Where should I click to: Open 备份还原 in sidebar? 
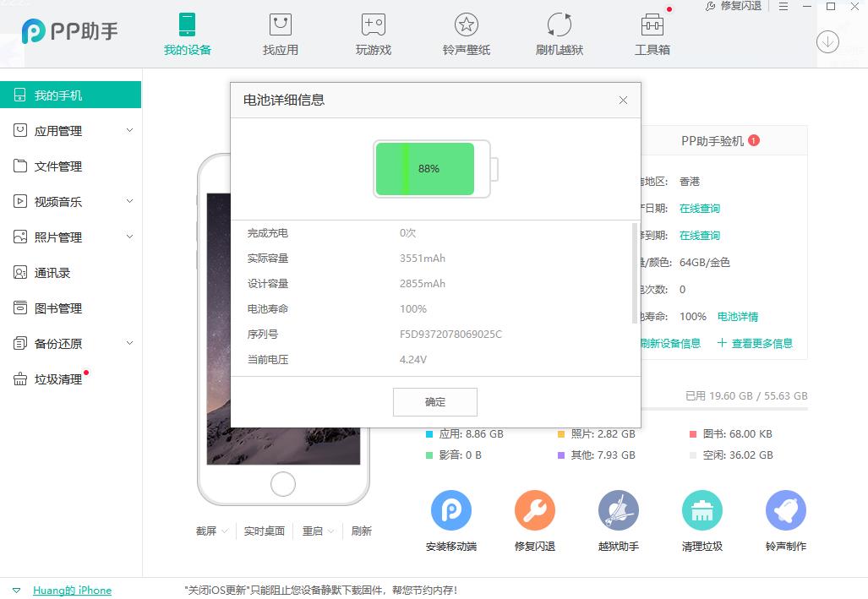[58, 343]
